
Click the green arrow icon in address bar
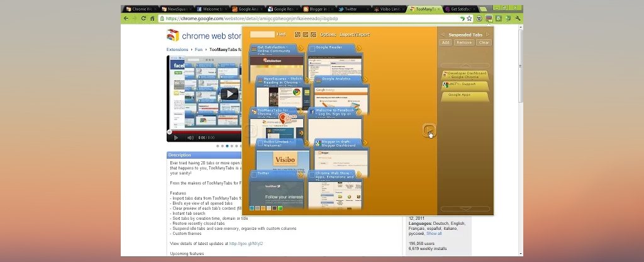(x=462, y=18)
